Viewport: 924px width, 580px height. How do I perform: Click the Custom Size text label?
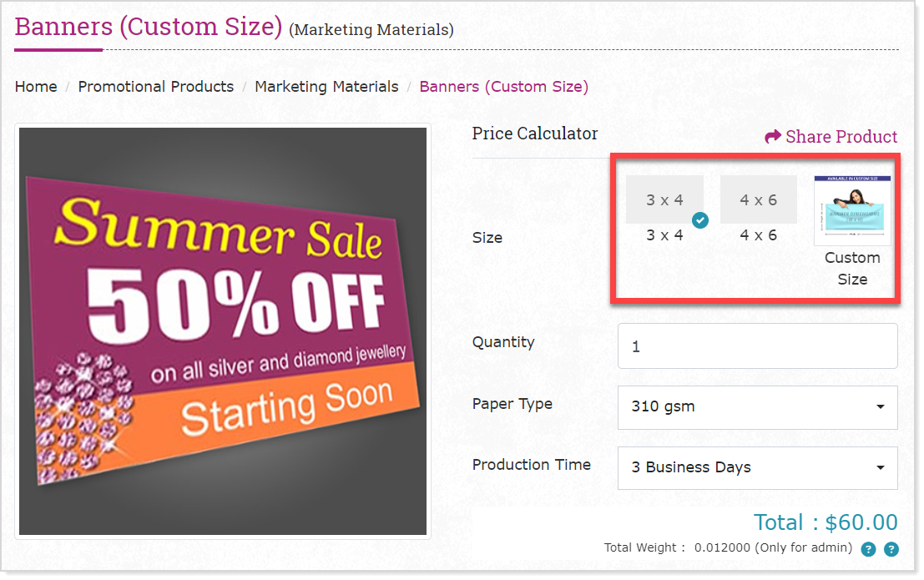[x=852, y=268]
